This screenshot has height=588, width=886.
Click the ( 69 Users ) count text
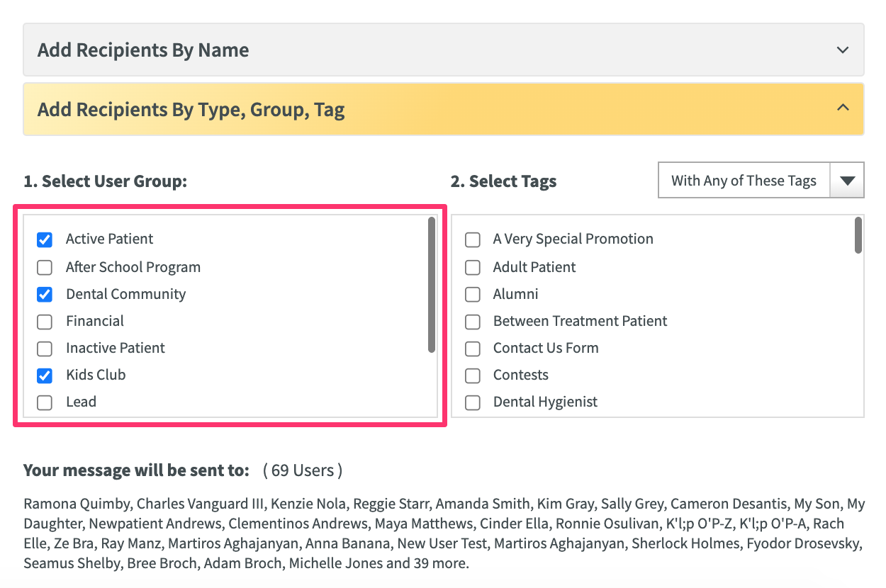coord(303,470)
